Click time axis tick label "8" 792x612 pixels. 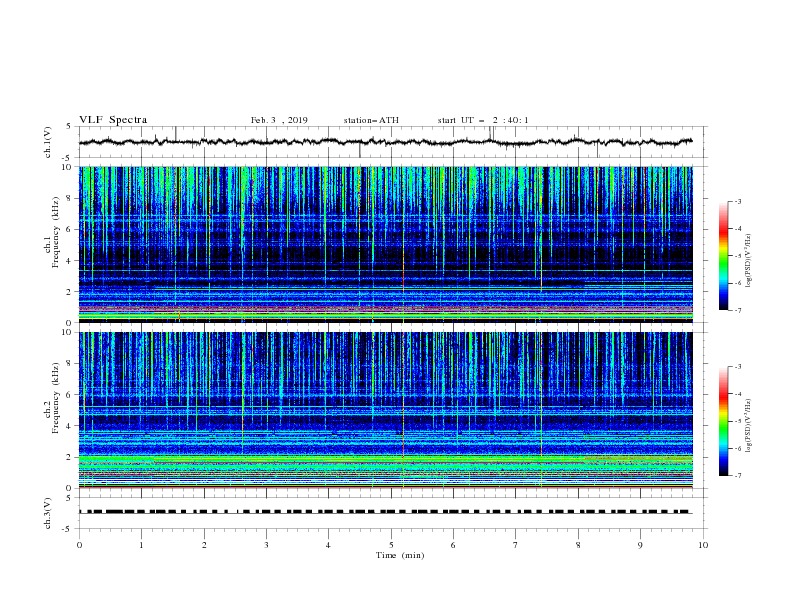(578, 545)
